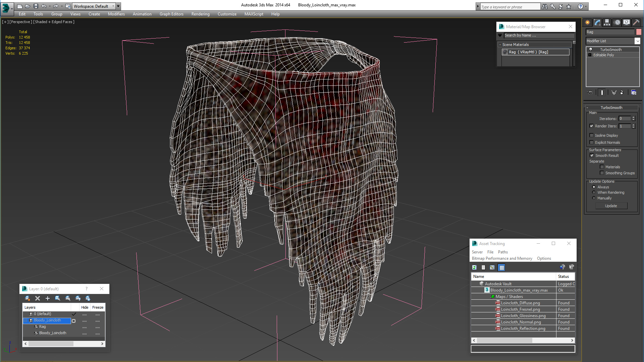
Task: Hide/Unhide all layers icon
Action: (78, 298)
